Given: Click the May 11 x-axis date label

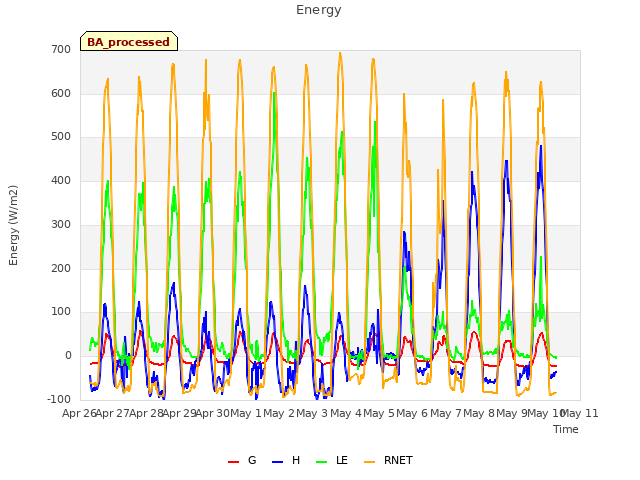Looking at the screenshot, I should click(580, 413).
